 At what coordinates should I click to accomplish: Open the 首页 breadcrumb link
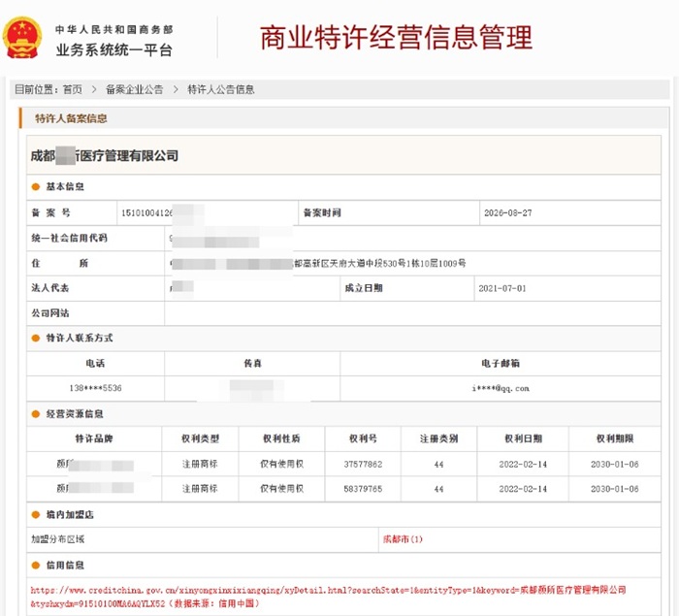[73, 89]
